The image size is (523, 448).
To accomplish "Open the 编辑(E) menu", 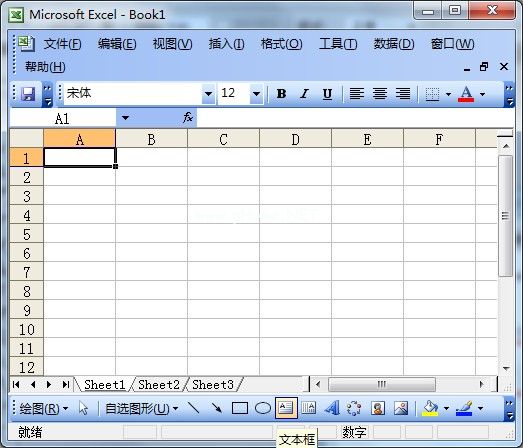I will [x=117, y=44].
